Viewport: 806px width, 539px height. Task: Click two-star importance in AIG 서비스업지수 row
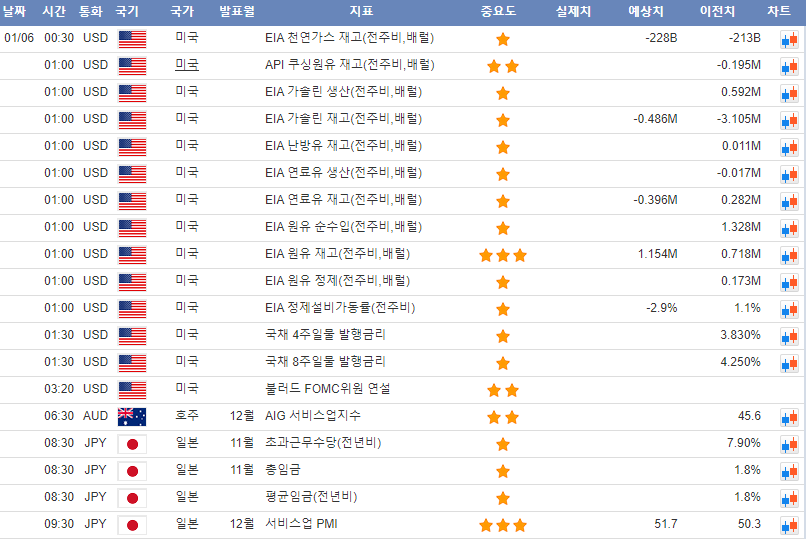[503, 417]
